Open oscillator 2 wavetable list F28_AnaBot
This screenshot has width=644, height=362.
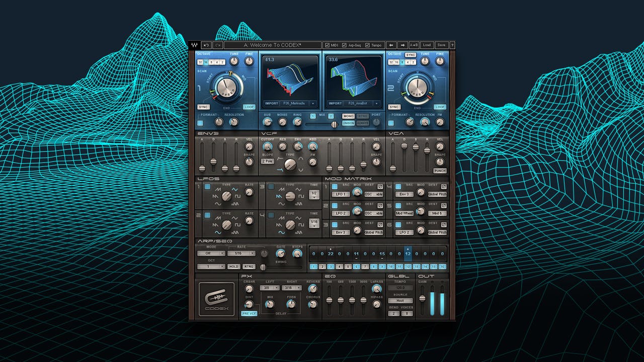coord(362,103)
